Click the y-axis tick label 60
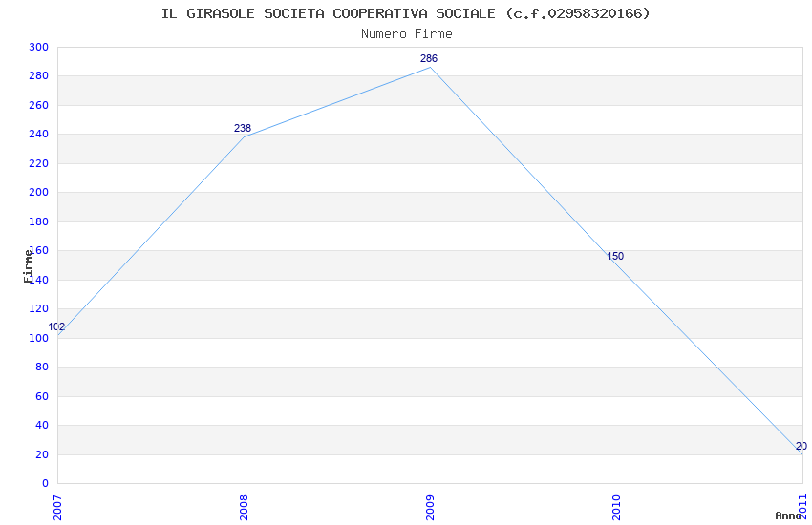 [41, 396]
